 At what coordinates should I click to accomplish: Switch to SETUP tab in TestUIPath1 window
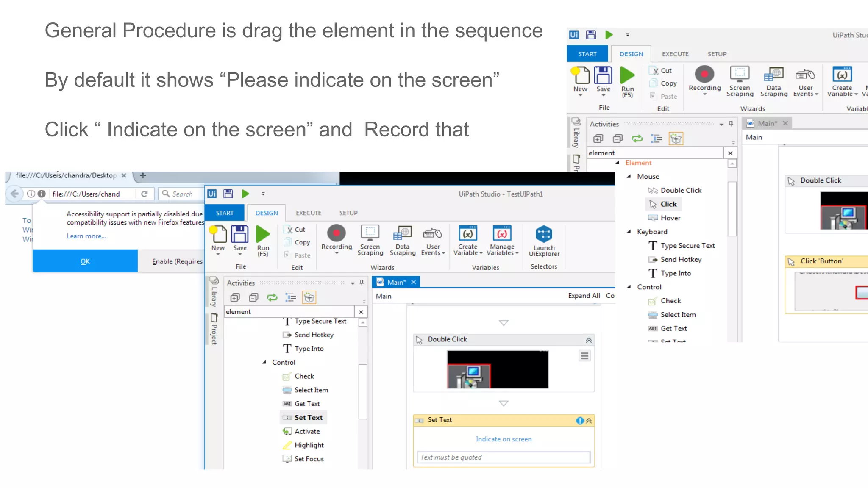(x=348, y=213)
